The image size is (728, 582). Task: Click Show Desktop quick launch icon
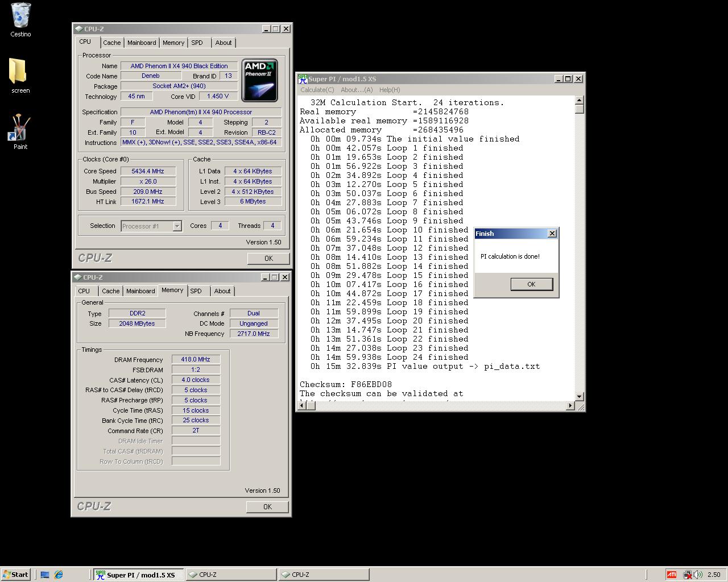(45, 575)
